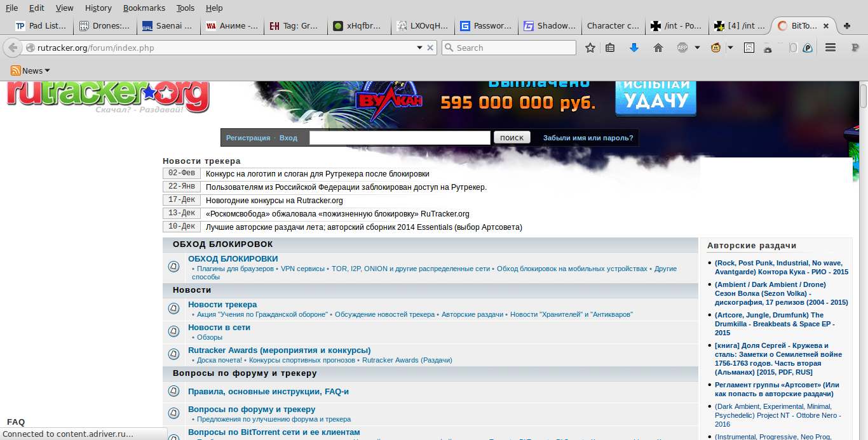Open the new tab plus button
The image size is (868, 440).
847,26
